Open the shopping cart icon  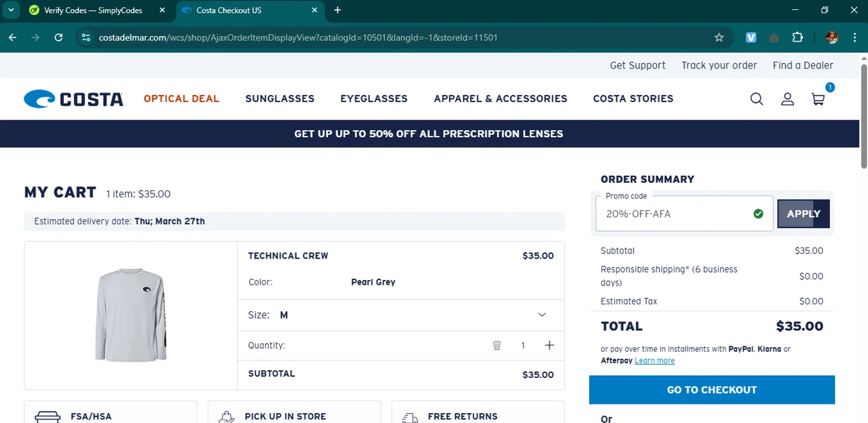[x=818, y=99]
